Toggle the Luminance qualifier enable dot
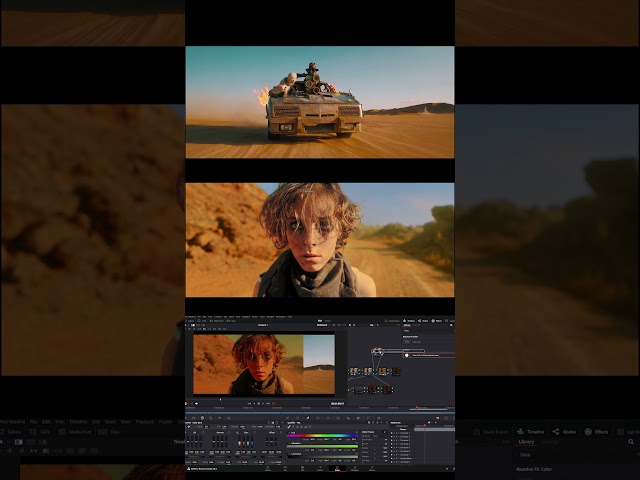 point(289,454)
